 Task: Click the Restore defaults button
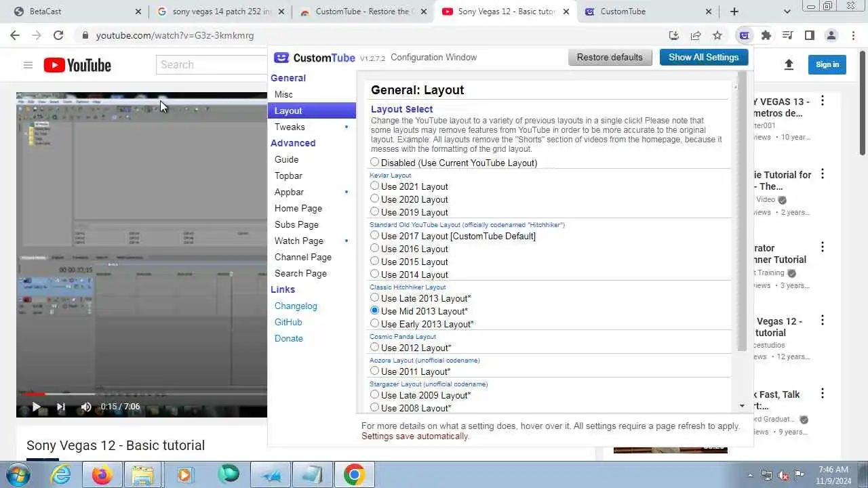[610, 57]
